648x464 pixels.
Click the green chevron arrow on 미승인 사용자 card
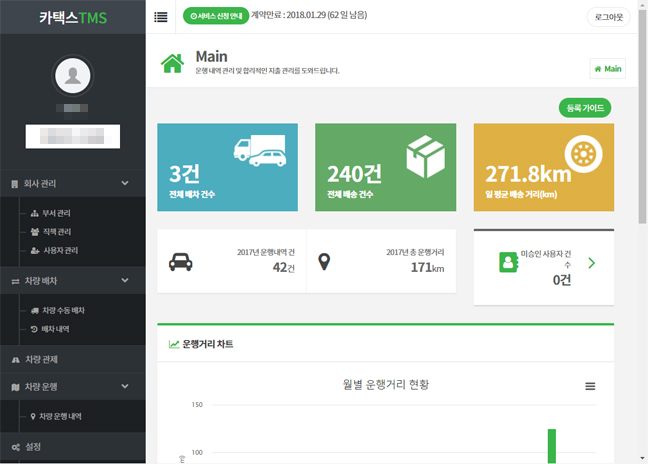[x=591, y=263]
